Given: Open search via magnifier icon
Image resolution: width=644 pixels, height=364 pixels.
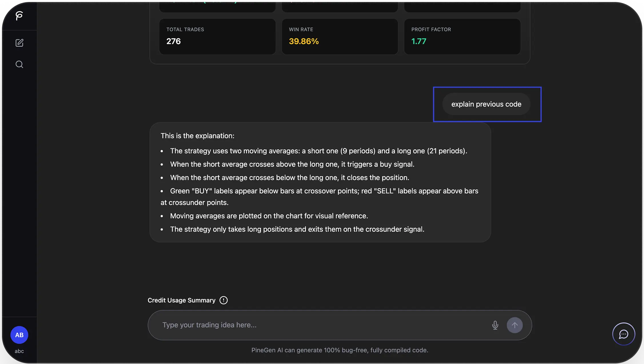Looking at the screenshot, I should (19, 64).
